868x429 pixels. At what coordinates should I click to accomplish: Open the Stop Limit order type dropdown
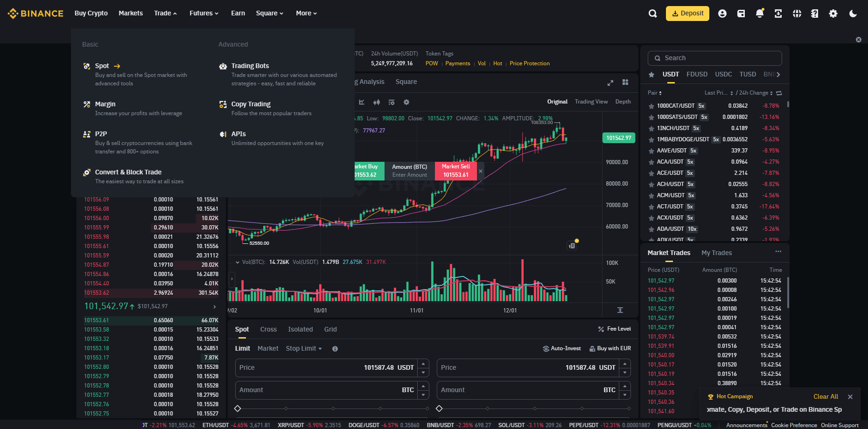pyautogui.click(x=304, y=348)
